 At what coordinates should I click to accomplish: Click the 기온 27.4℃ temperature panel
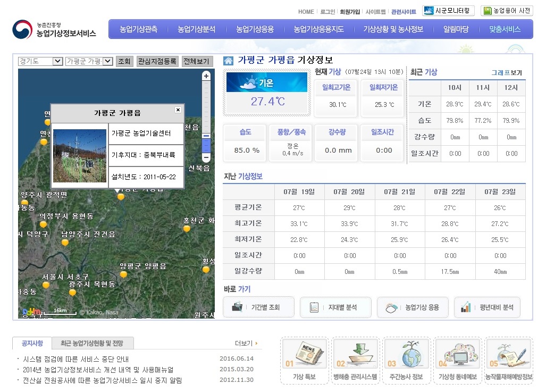[x=267, y=93]
